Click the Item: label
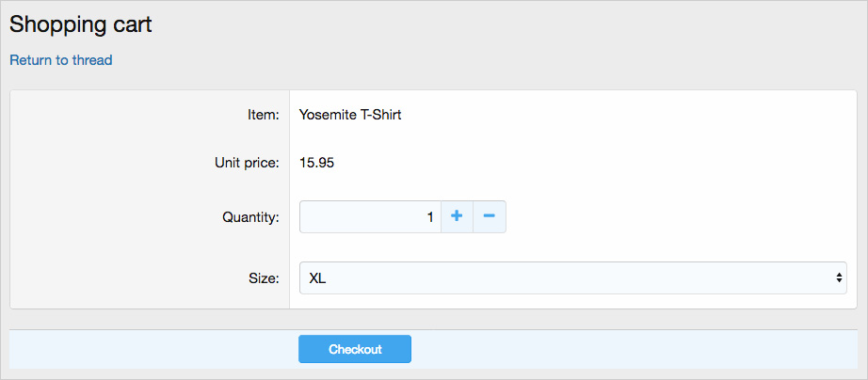The width and height of the screenshot is (868, 380). (257, 115)
